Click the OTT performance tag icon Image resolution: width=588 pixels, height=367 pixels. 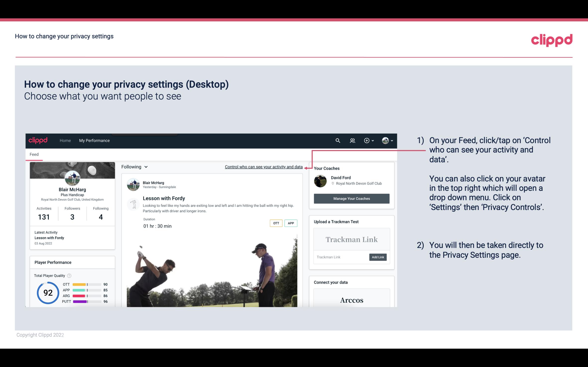click(x=275, y=223)
